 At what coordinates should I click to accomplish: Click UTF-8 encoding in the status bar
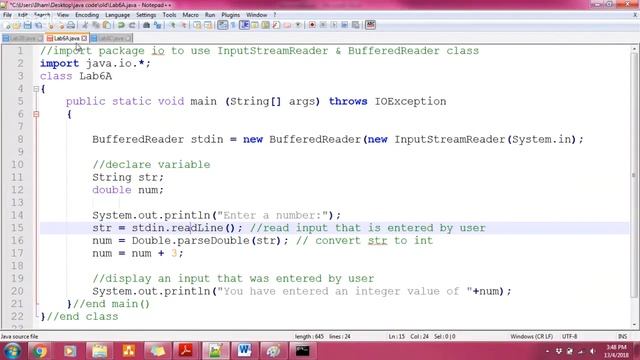click(569, 336)
